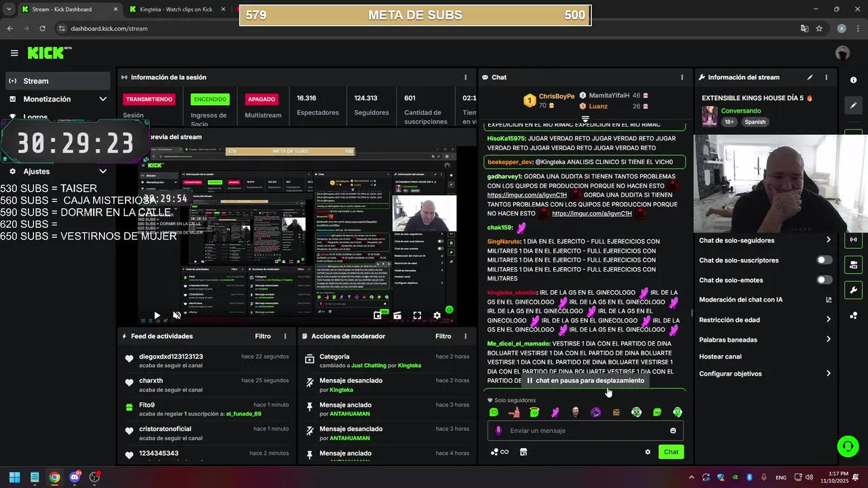The height and width of the screenshot is (488, 868).
Task: Unmute the stream preview audio
Action: (x=177, y=315)
